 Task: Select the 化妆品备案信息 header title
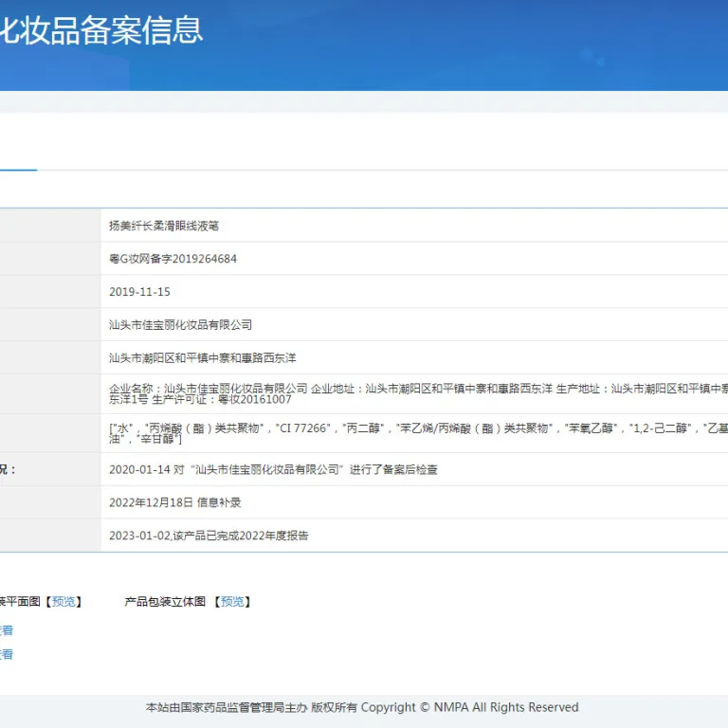(x=101, y=30)
